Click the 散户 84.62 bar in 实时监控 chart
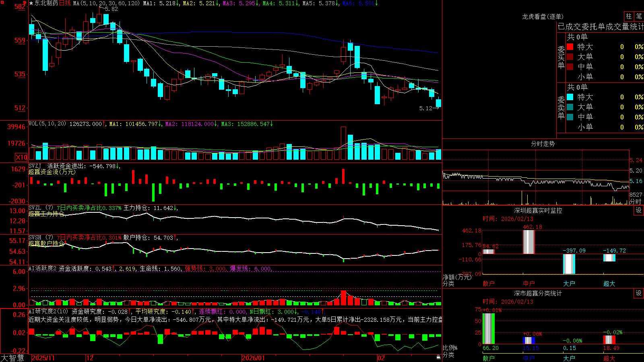644x362 pixels. pos(489,251)
